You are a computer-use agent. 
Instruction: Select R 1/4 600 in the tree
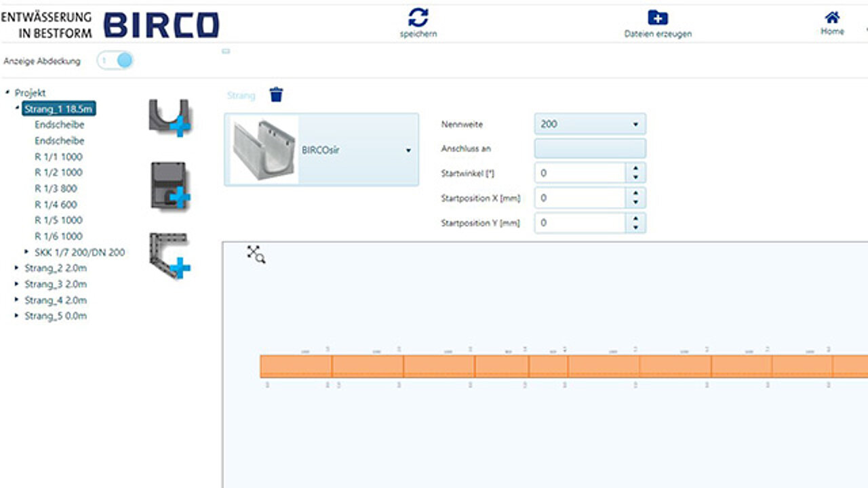[56, 205]
